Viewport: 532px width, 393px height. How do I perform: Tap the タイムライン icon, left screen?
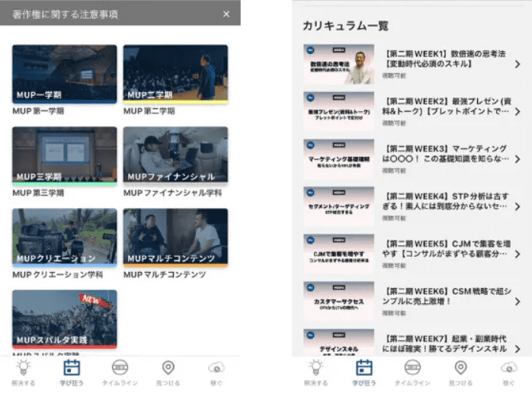pos(120,368)
